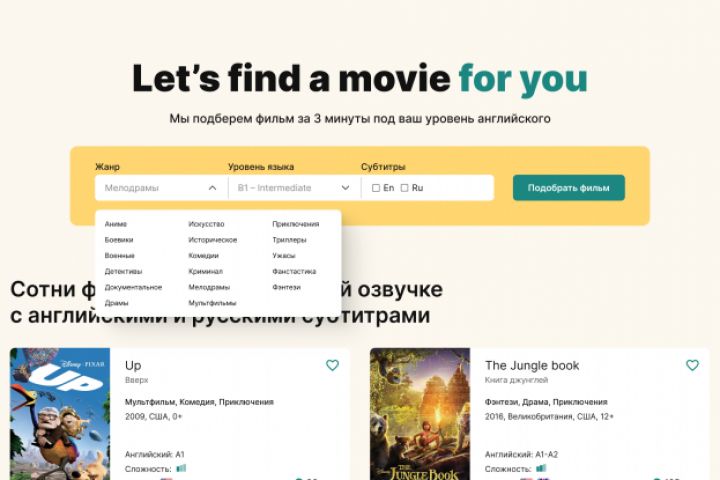
Task: Choose Боевики genre from the list
Action: 119,240
